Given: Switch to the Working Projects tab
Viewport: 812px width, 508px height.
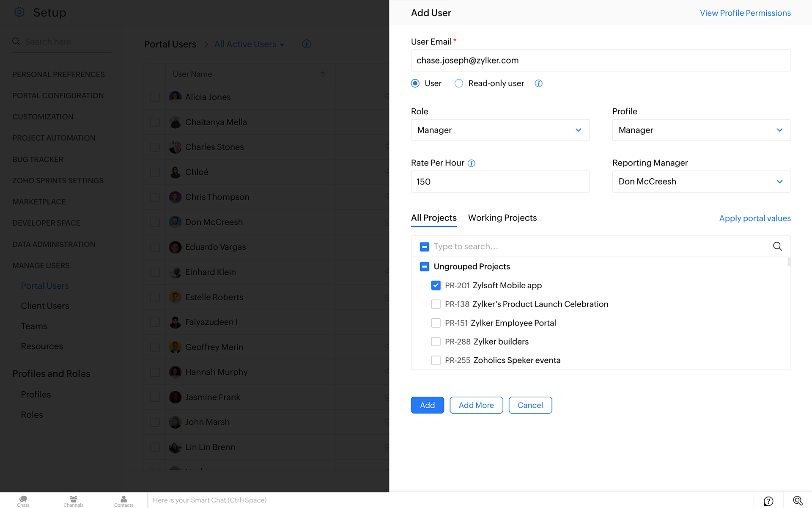Looking at the screenshot, I should [x=502, y=218].
